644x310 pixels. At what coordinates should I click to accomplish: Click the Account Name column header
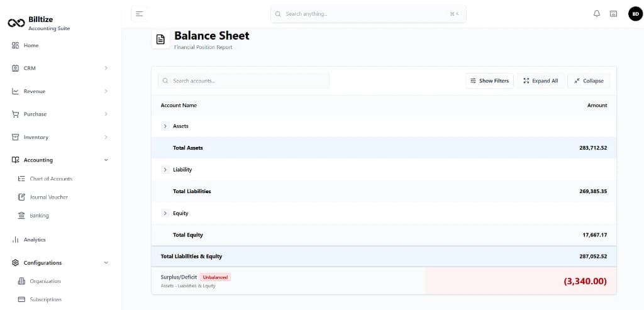[x=179, y=106]
